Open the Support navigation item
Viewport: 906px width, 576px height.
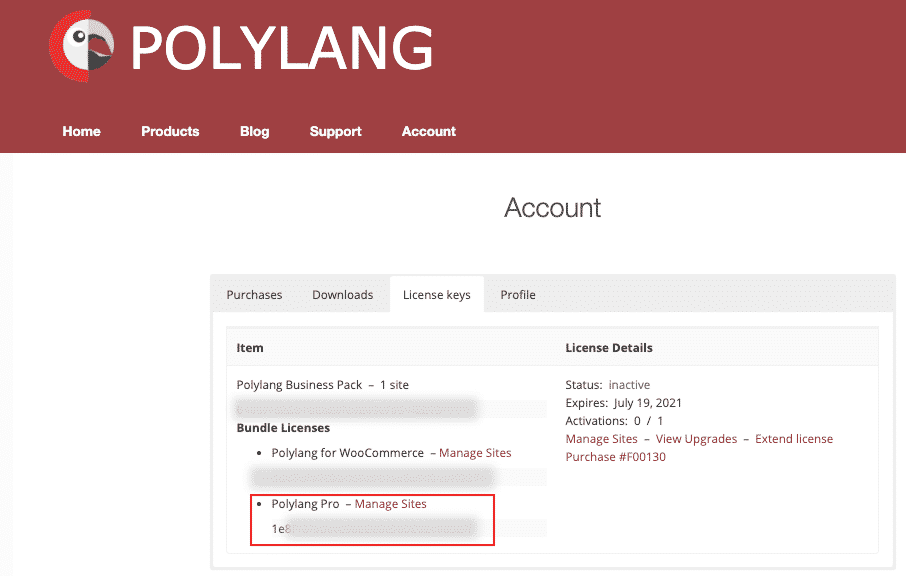(x=335, y=131)
